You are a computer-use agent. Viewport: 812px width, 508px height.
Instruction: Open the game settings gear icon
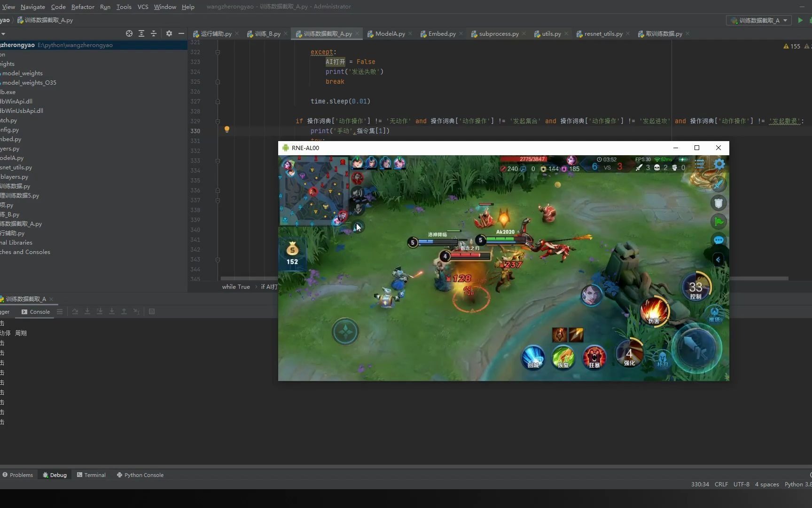[719, 164]
